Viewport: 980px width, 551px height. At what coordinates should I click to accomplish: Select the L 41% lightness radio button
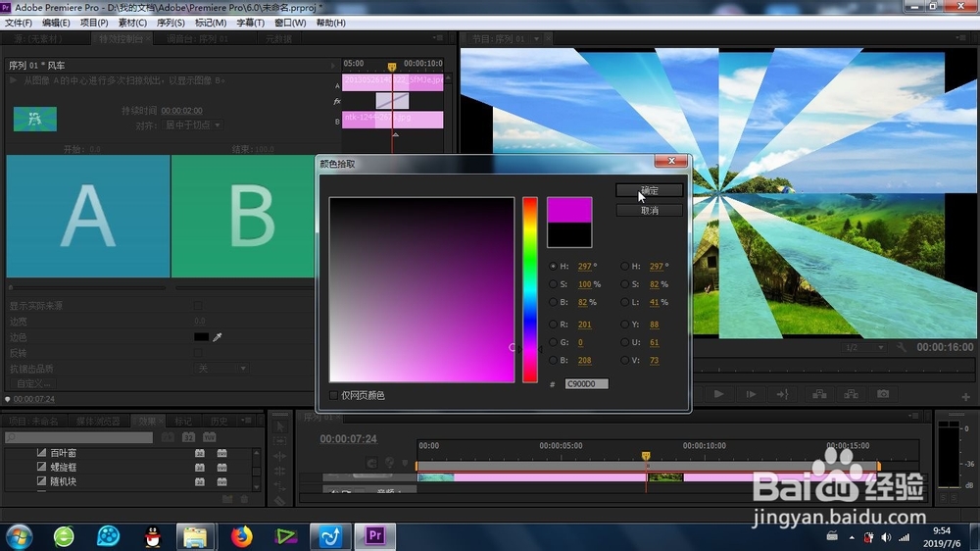(x=625, y=303)
